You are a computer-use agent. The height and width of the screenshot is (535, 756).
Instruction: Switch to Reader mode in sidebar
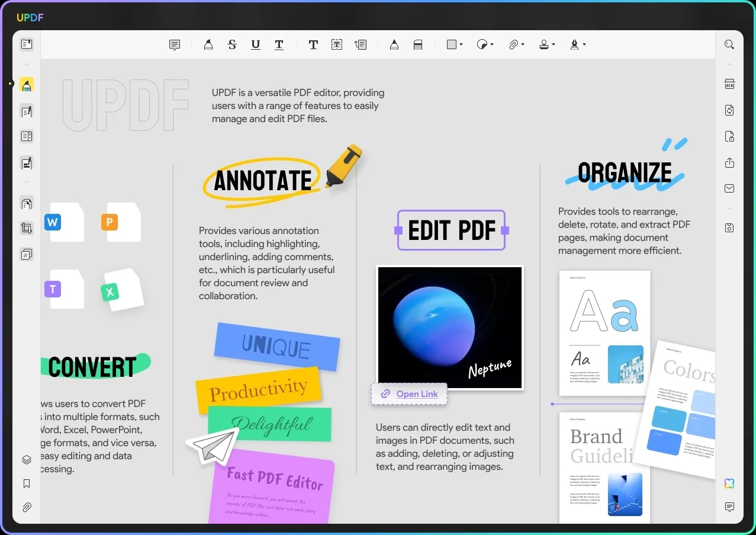pos(27,44)
